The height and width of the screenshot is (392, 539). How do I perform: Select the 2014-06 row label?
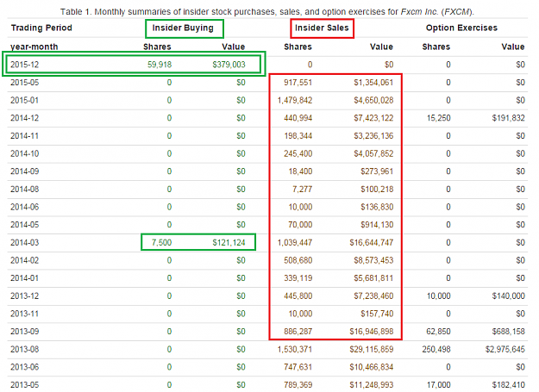(24, 207)
